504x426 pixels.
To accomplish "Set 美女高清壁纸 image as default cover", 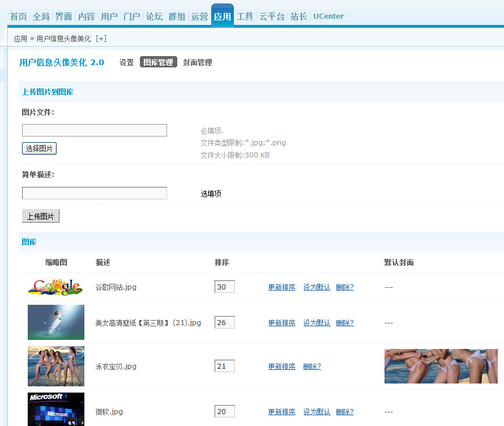I will coord(317,322).
